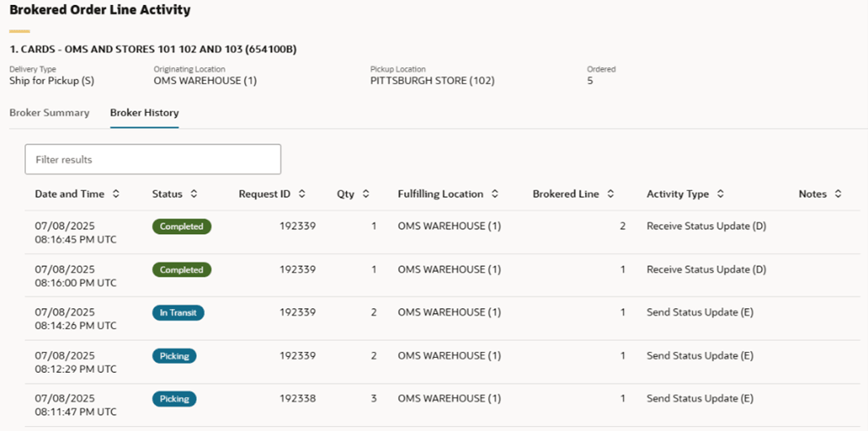This screenshot has height=431, width=868.
Task: Click the Fulfilling Location column header text
Action: [x=441, y=193]
